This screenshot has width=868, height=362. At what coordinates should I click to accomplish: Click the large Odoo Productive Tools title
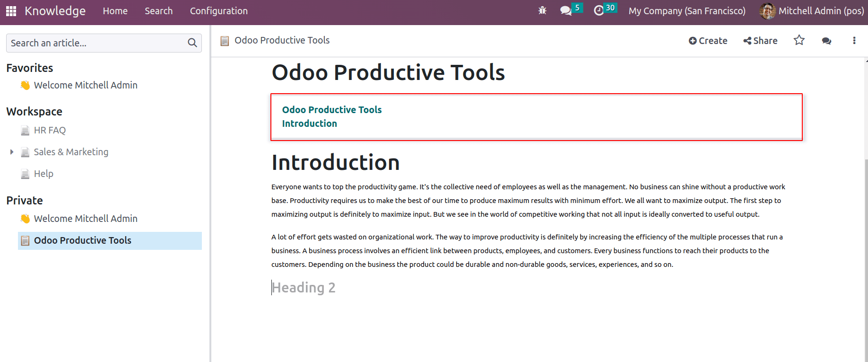(388, 72)
